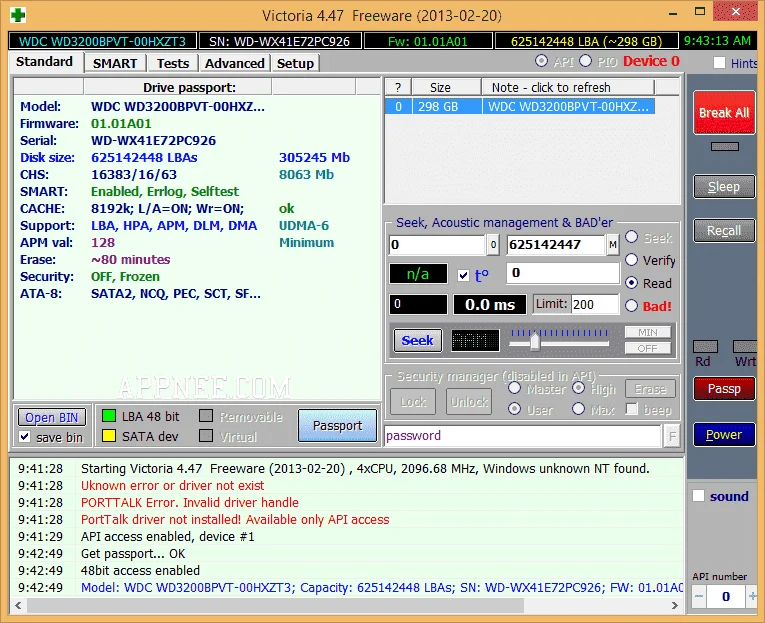Screen dimensions: 765x623
Task: Click the Passport button
Action: point(337,426)
